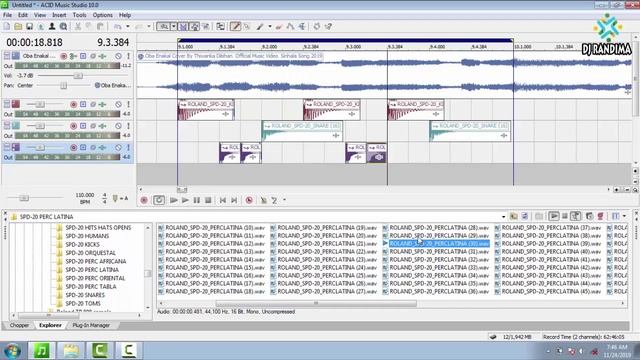This screenshot has height=360, width=640.
Task: Toggle Loop Playback in the transport bar
Action: point(159,200)
